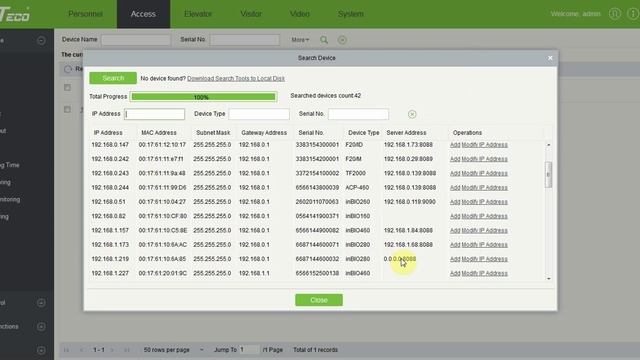Expand the More filter dropdown
640x360 pixels.
300,40
